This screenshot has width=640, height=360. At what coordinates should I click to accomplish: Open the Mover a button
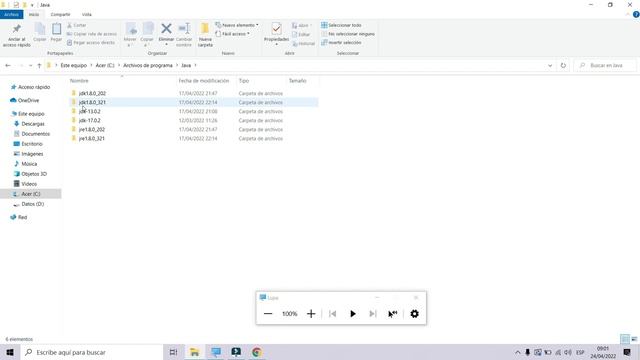130,35
